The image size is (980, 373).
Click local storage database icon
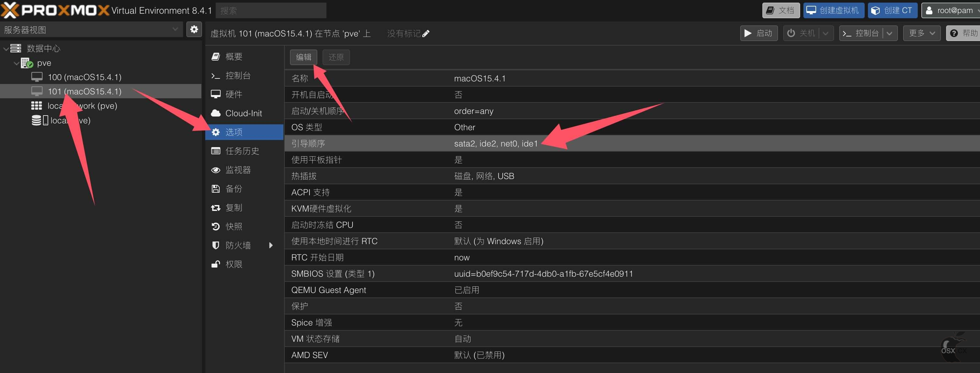[36, 120]
